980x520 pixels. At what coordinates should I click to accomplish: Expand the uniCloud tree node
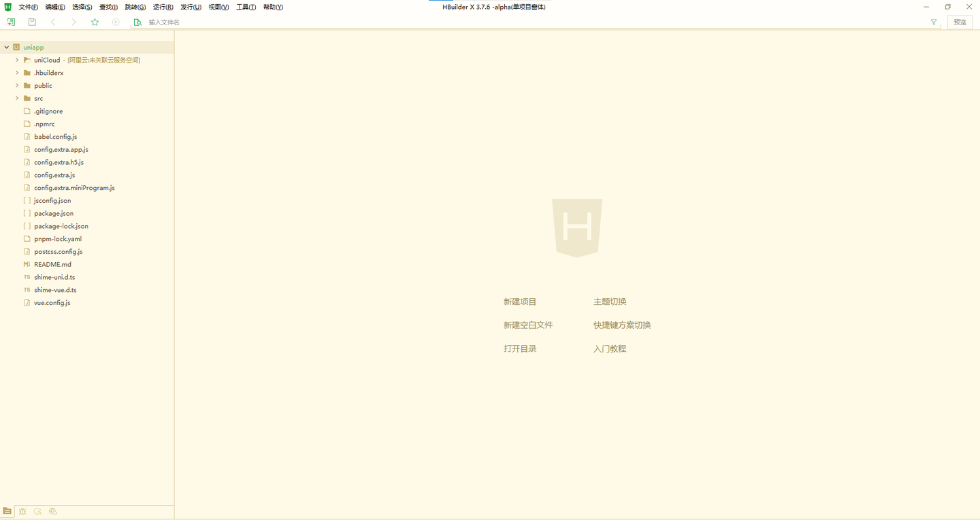tap(17, 60)
